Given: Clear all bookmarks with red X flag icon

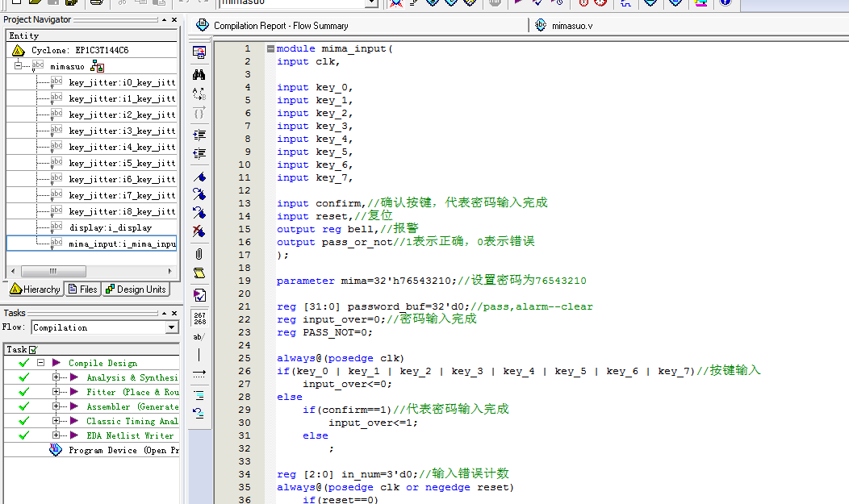Looking at the screenshot, I should (199, 231).
